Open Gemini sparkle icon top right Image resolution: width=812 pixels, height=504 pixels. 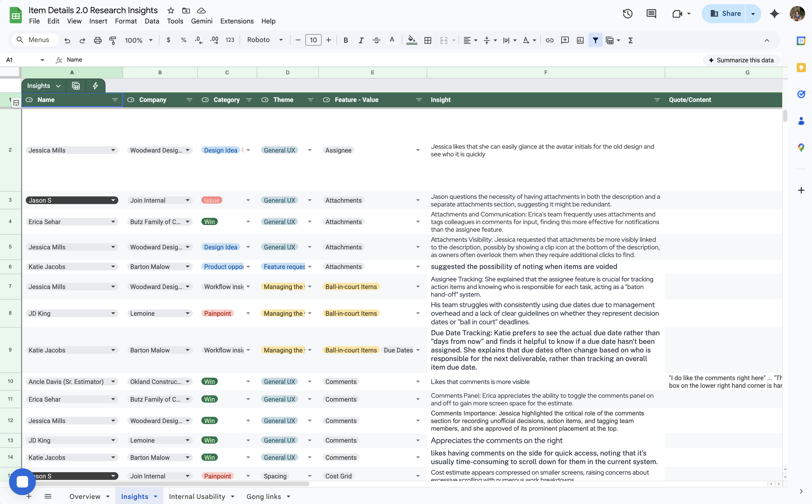(x=774, y=14)
